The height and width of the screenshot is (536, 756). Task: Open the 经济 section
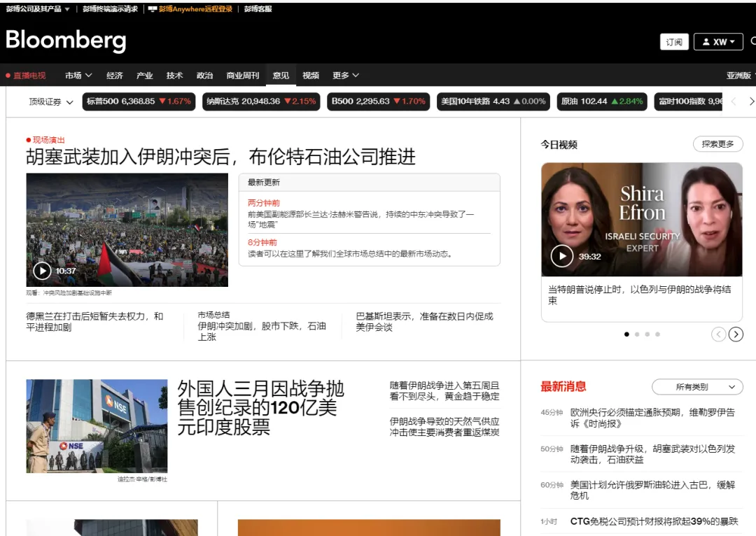point(114,75)
